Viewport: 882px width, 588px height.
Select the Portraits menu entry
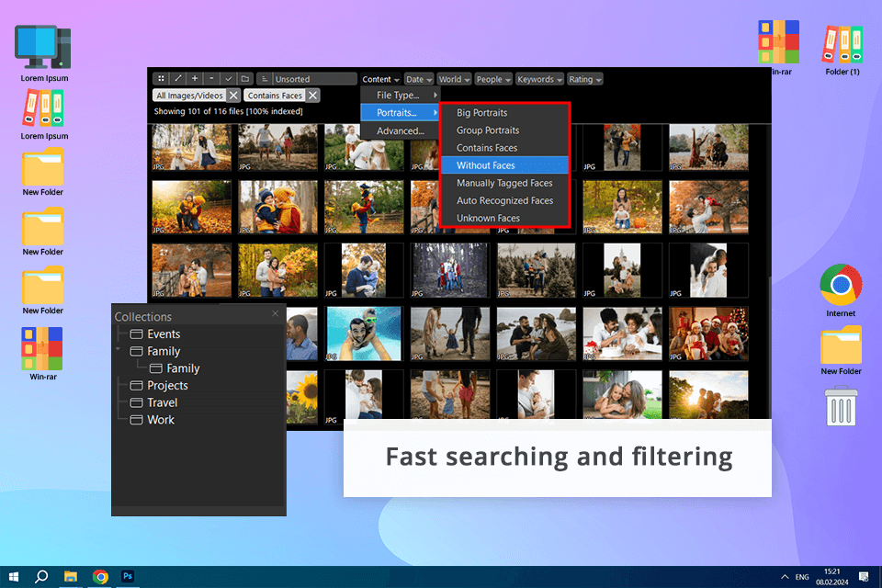[400, 112]
